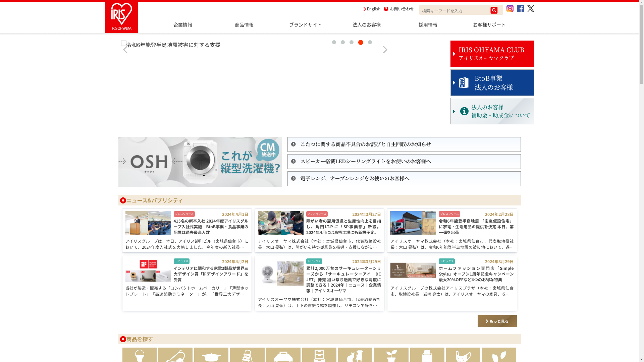644x362 pixels.
Task: Open the OSH washing machine CM banner
Action: pos(200,162)
